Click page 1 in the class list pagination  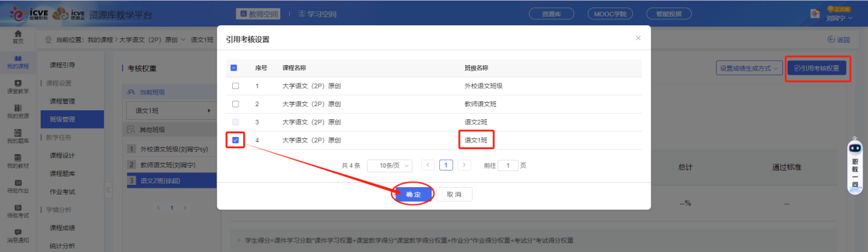(172, 207)
